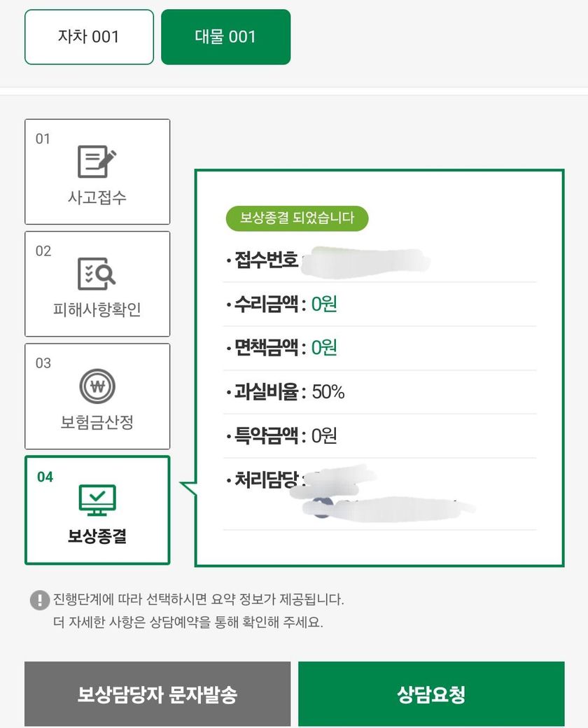The image size is (588, 728).
Task: Click the 보험금산정 step label text
Action: point(97,423)
